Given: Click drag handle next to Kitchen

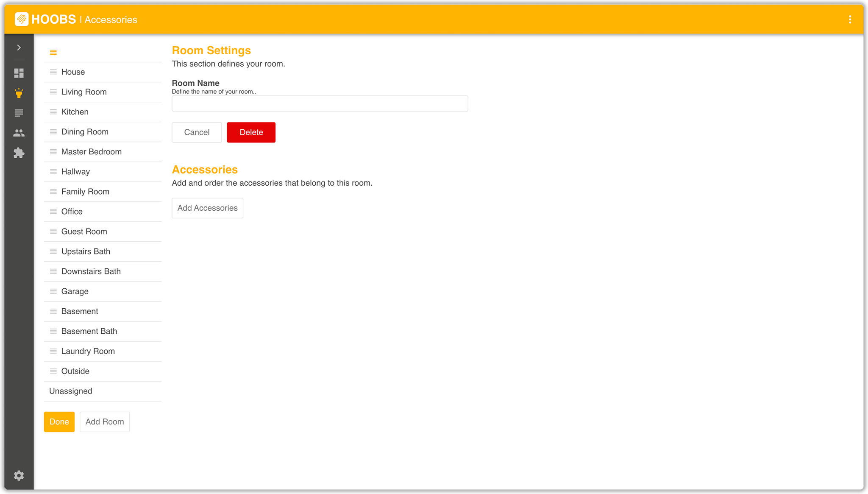Looking at the screenshot, I should pyautogui.click(x=53, y=112).
